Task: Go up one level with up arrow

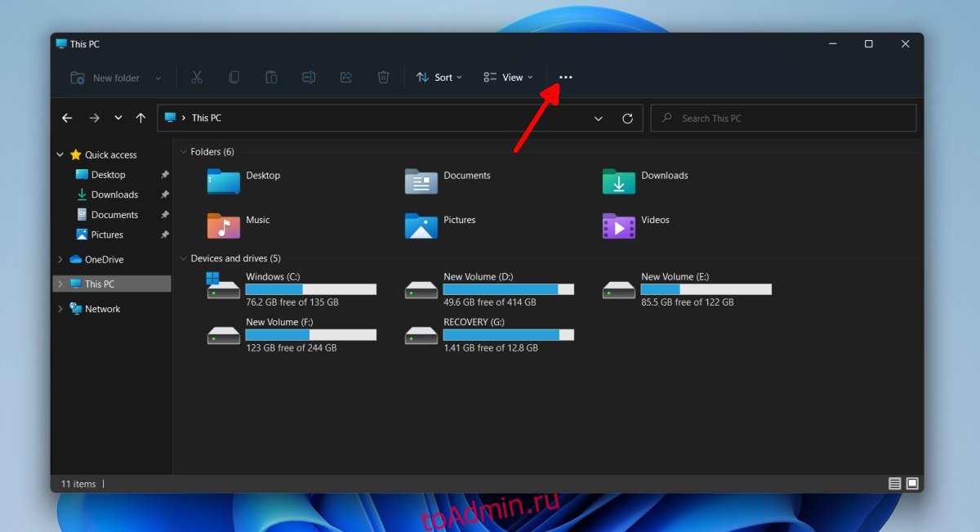Action: [x=140, y=118]
